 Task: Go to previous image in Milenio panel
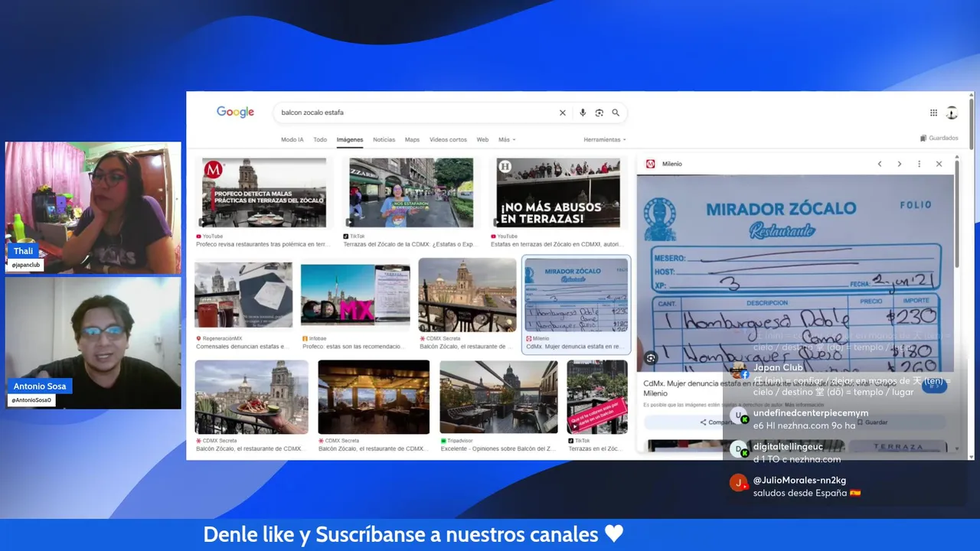880,164
